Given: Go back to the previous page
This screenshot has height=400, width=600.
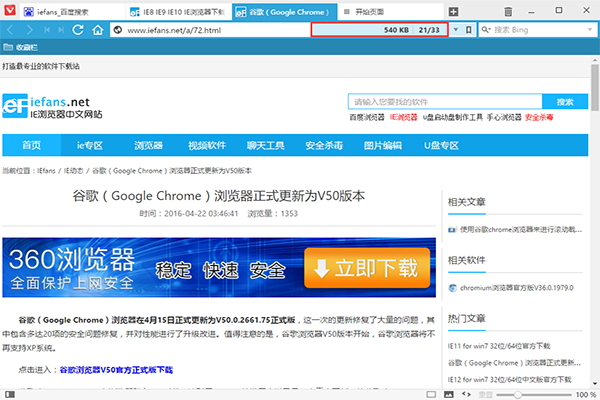Looking at the screenshot, I should [x=10, y=30].
